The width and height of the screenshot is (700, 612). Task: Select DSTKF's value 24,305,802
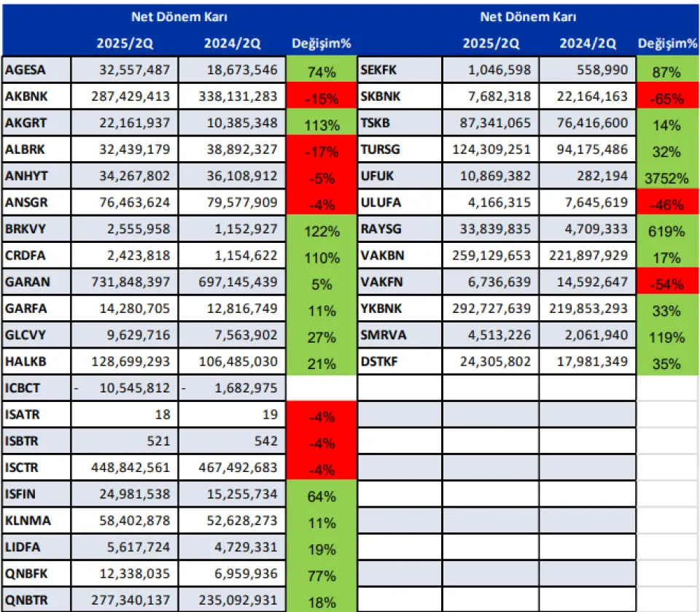(x=496, y=361)
